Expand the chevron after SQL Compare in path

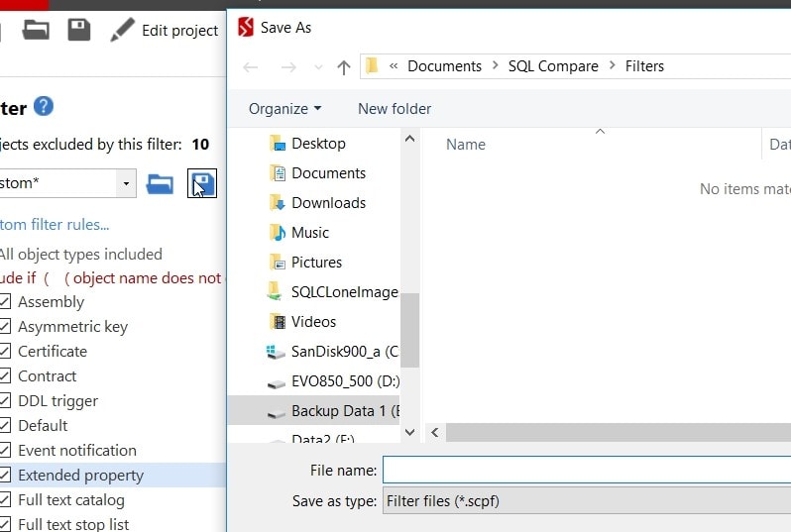(613, 65)
